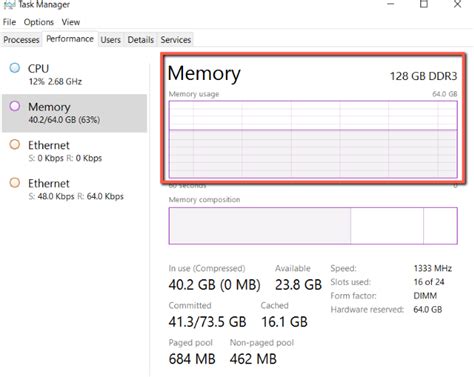Screen dimensions: 474x377
Task: Click the second Ethernet circle icon
Action: click(x=15, y=183)
